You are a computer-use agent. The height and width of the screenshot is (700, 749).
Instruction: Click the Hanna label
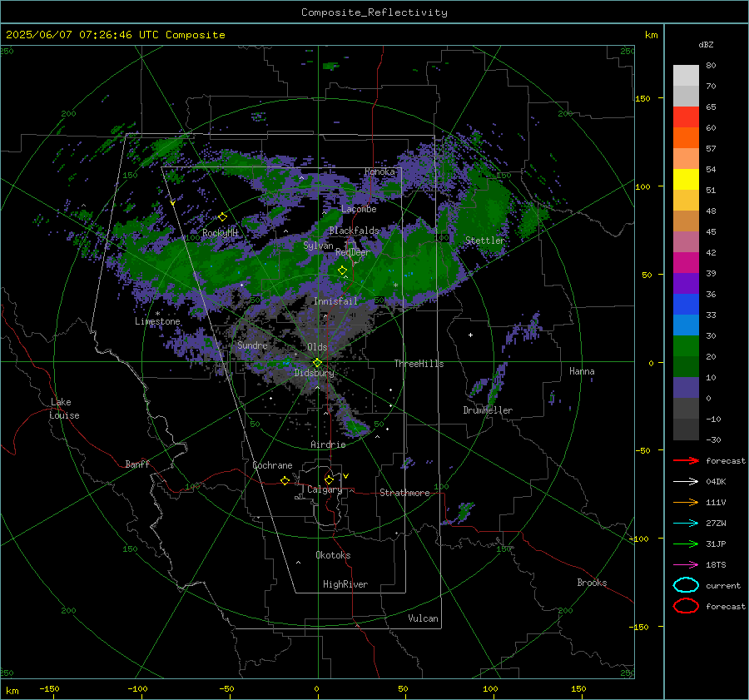point(582,371)
